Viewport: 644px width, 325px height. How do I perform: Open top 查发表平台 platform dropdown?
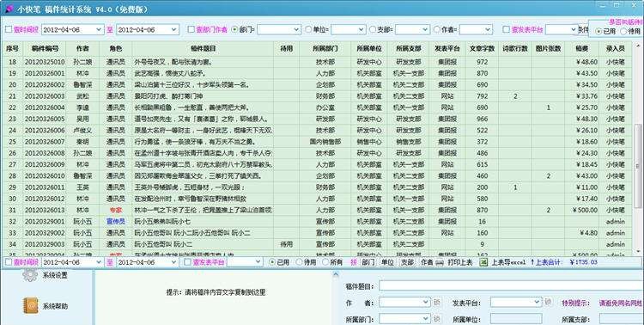point(574,29)
